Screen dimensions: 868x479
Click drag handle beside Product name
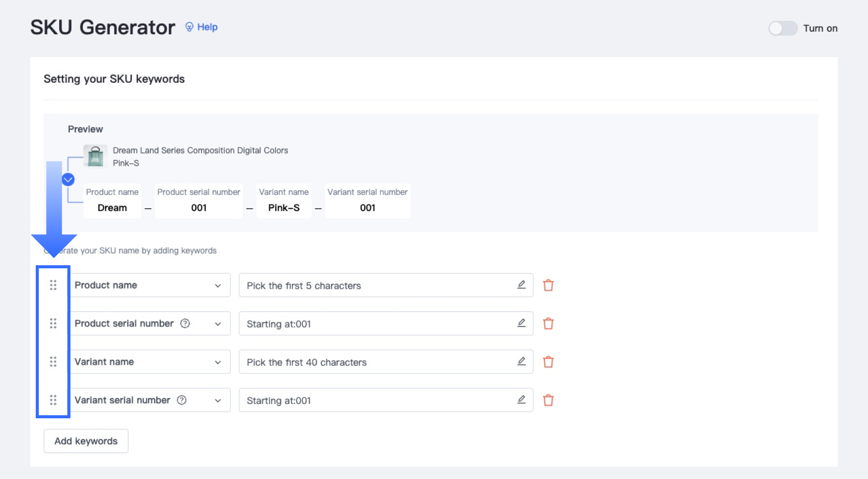(x=53, y=285)
